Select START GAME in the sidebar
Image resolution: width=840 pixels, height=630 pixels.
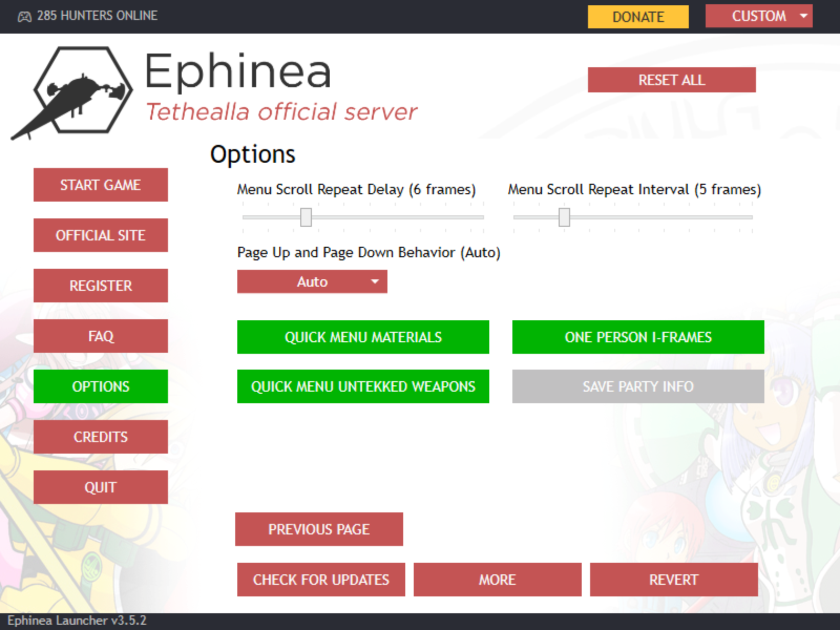pos(101,185)
